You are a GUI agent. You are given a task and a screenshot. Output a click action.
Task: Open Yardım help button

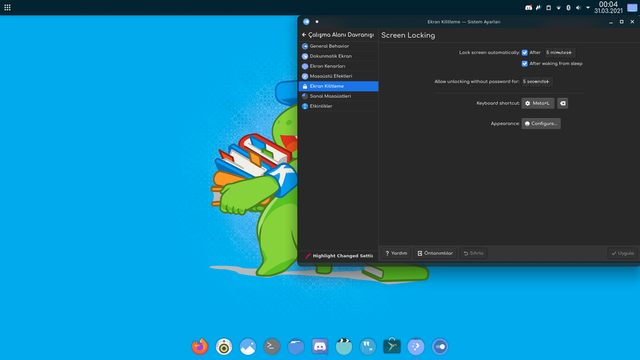click(x=396, y=253)
